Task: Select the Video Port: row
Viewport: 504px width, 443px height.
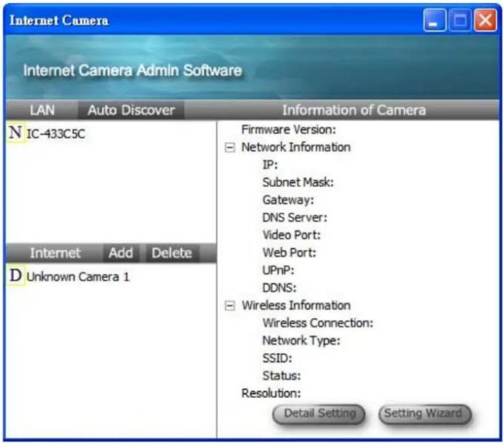Action: [x=291, y=235]
